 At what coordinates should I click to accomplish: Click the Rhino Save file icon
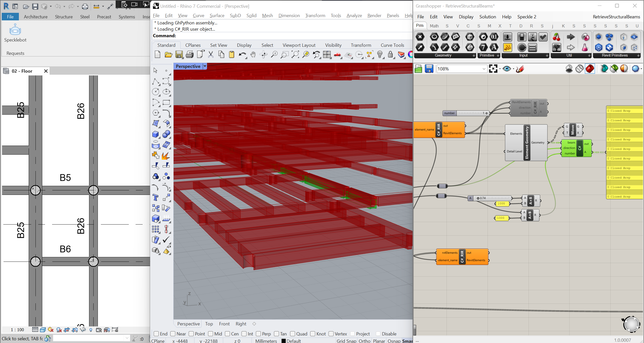point(179,54)
